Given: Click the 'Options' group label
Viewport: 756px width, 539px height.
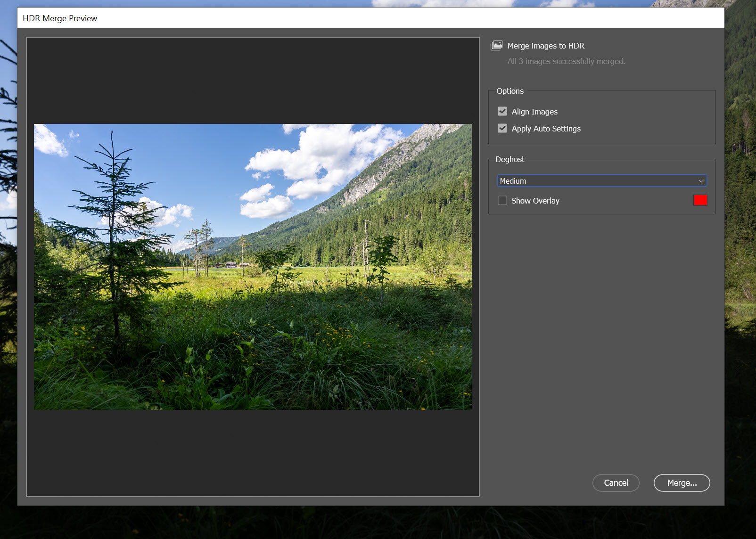Looking at the screenshot, I should (510, 91).
